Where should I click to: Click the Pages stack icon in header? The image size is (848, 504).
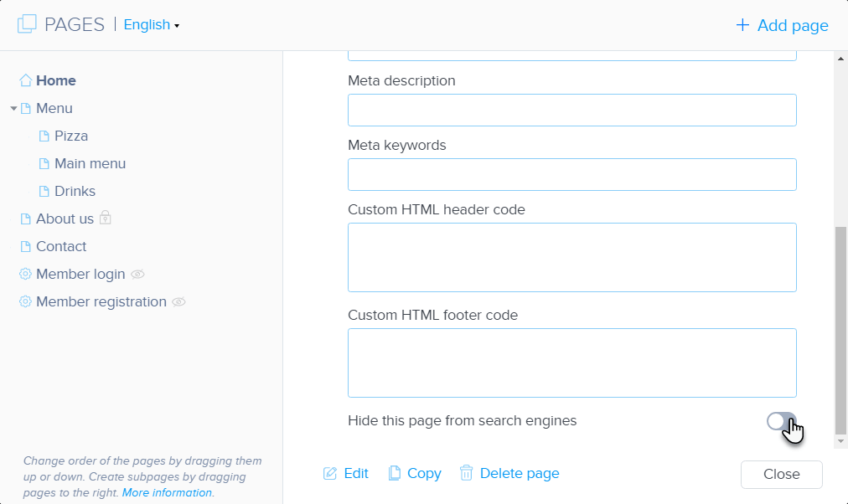click(x=27, y=24)
